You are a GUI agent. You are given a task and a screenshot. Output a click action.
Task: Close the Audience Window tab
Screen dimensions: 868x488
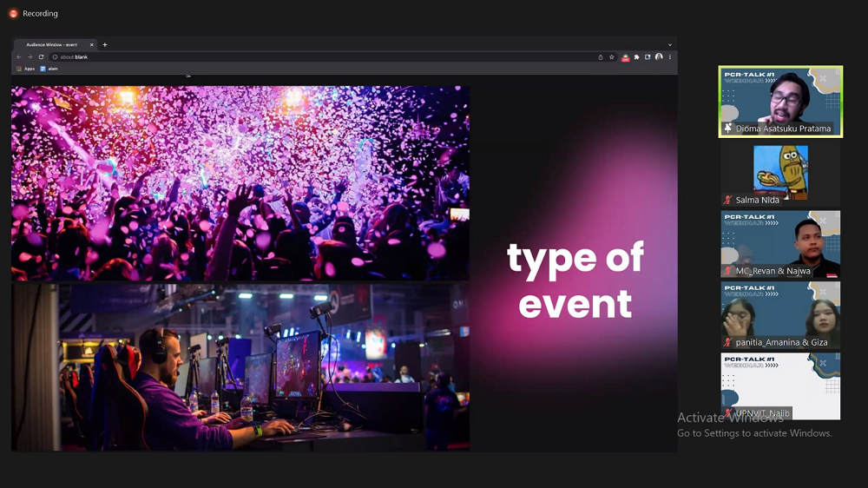[x=92, y=44]
